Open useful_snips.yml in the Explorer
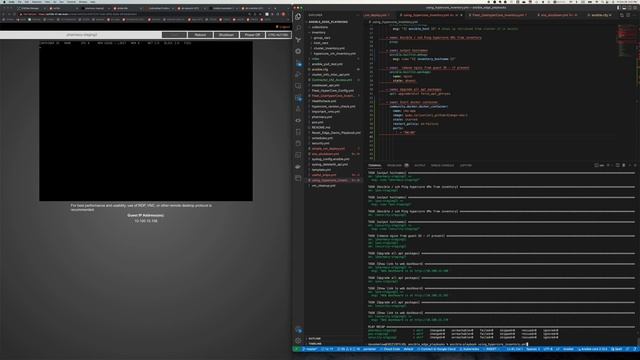 coord(324,175)
